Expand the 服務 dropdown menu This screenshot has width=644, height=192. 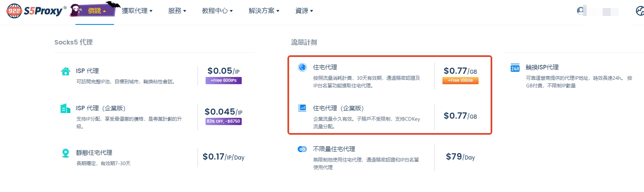(177, 11)
